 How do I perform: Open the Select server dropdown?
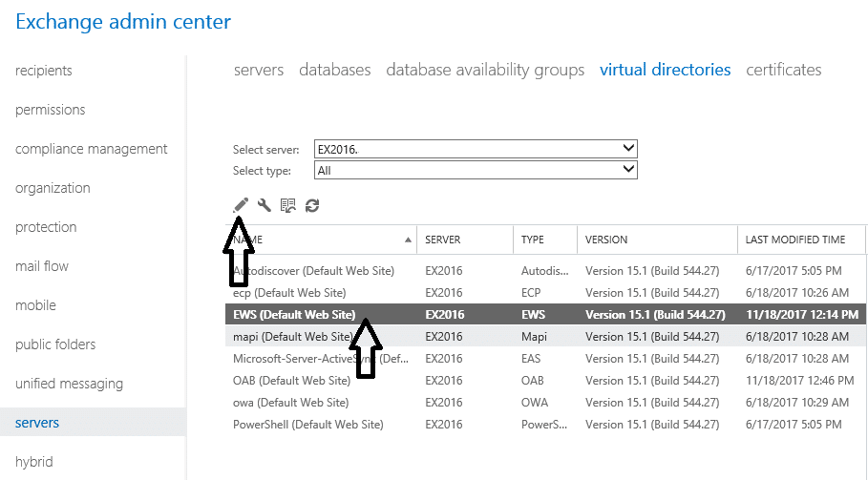(x=627, y=149)
